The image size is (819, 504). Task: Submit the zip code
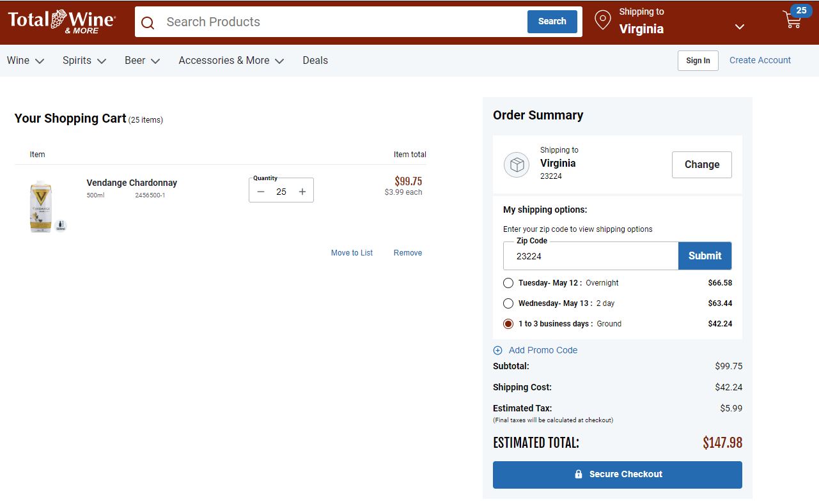[x=705, y=256]
